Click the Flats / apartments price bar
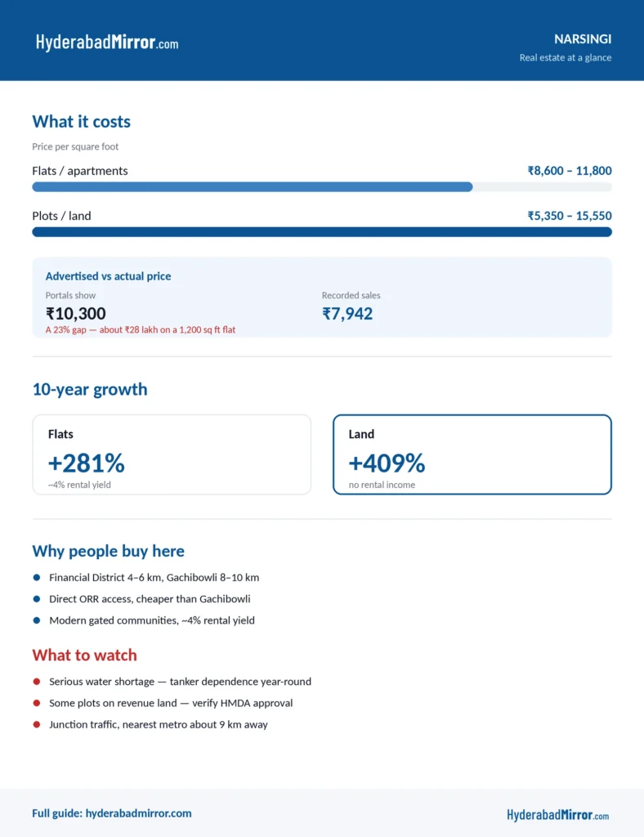Image resolution: width=644 pixels, height=837 pixels. click(322, 187)
